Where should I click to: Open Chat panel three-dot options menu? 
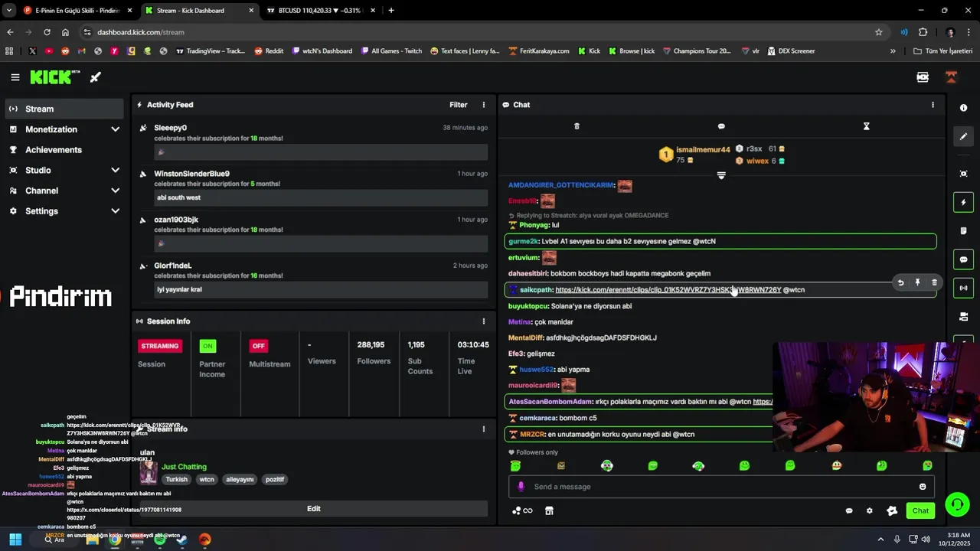click(933, 105)
